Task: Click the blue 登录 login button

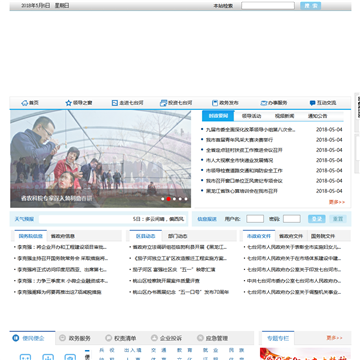Action: tap(317, 219)
